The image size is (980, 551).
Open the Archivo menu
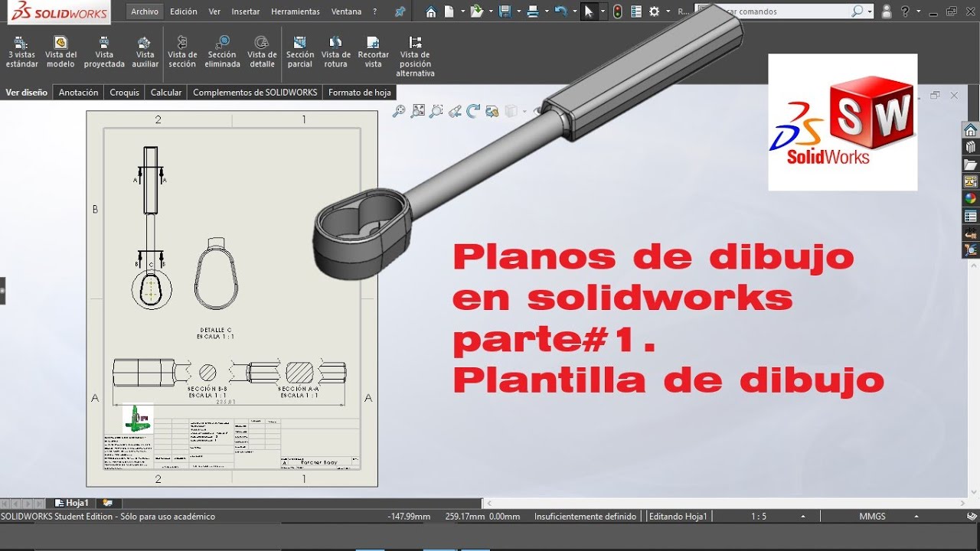tap(145, 11)
